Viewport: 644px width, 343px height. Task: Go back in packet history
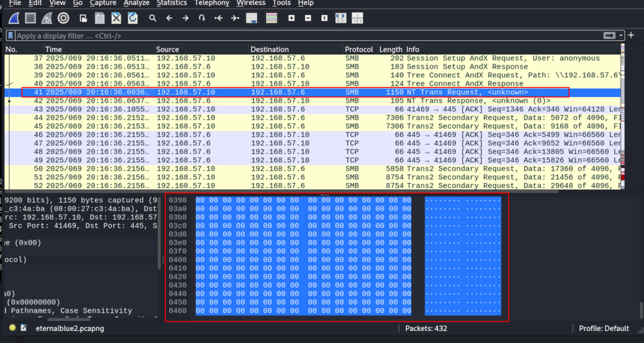169,18
